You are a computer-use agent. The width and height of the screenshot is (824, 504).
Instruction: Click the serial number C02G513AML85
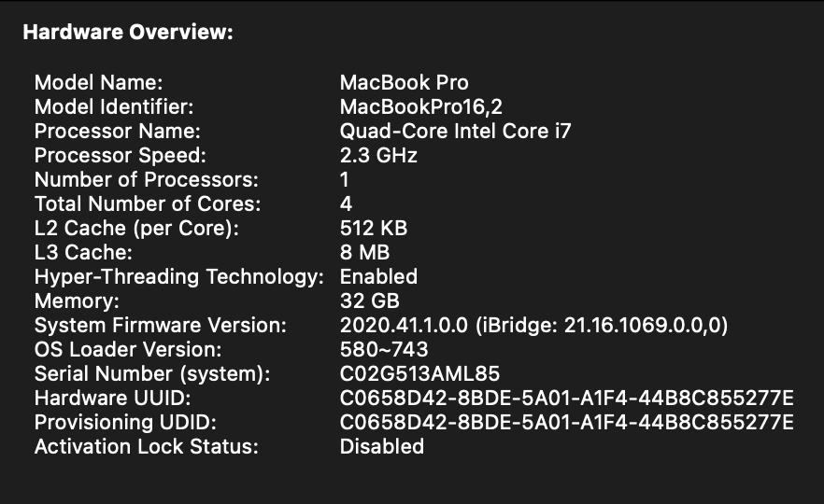tap(419, 373)
